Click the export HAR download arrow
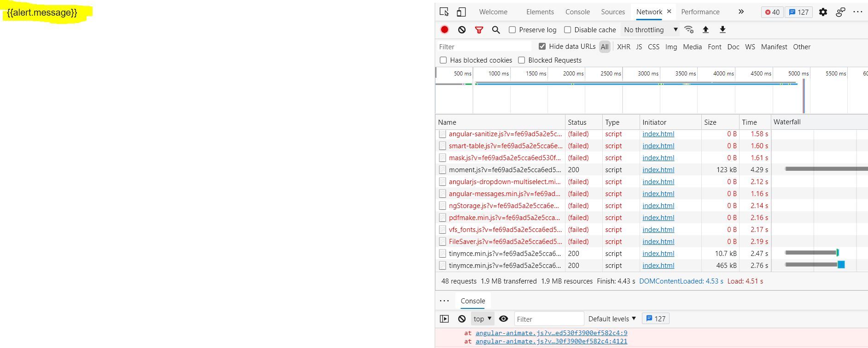This screenshot has height=348, width=868. coord(722,29)
